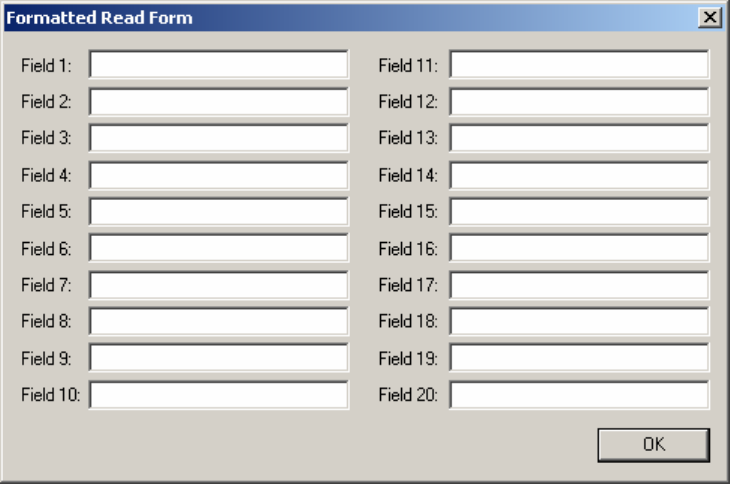
Task: Focus the Field 10 text box
Action: [218, 395]
